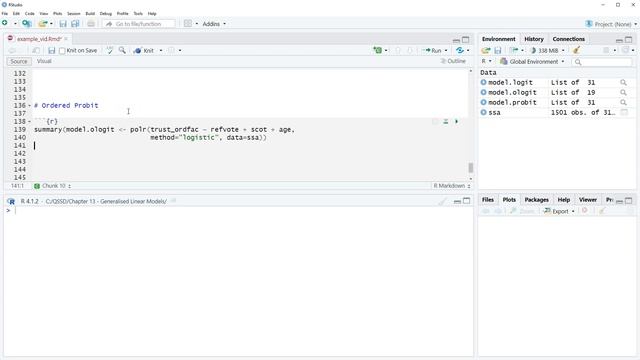Open the memory usage 338 MiB dropdown
Viewport: 640px width, 360px height.
pyautogui.click(x=547, y=50)
